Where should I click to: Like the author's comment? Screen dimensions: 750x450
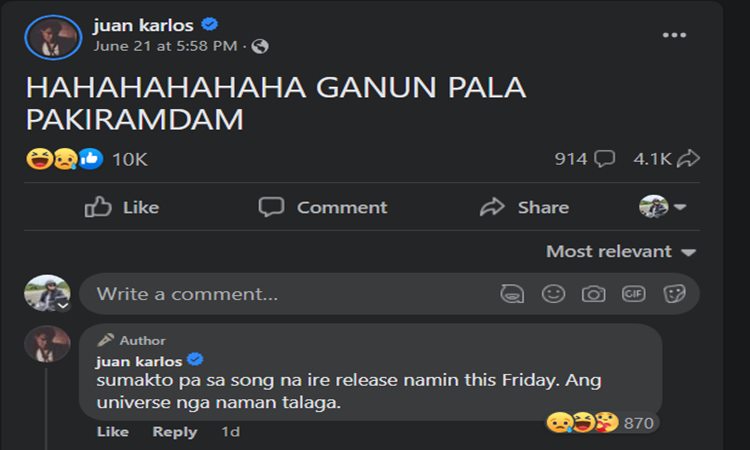pos(112,432)
